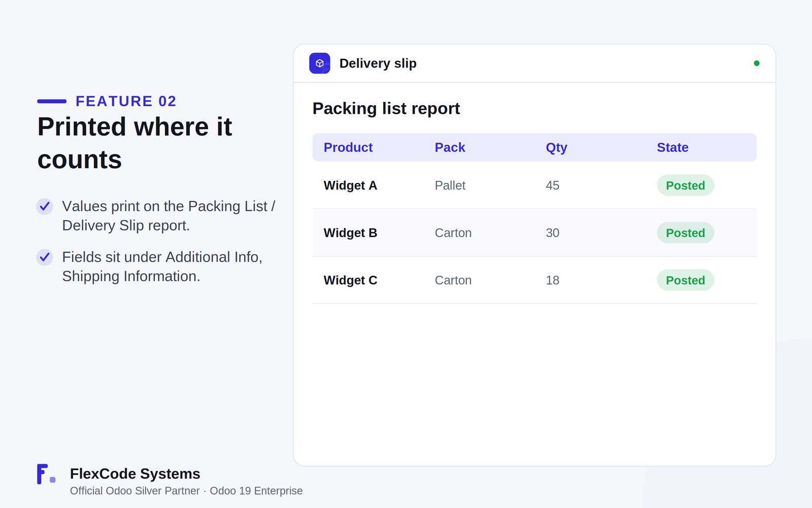The height and width of the screenshot is (508, 812).
Task: Select the Product column header
Action: point(348,147)
